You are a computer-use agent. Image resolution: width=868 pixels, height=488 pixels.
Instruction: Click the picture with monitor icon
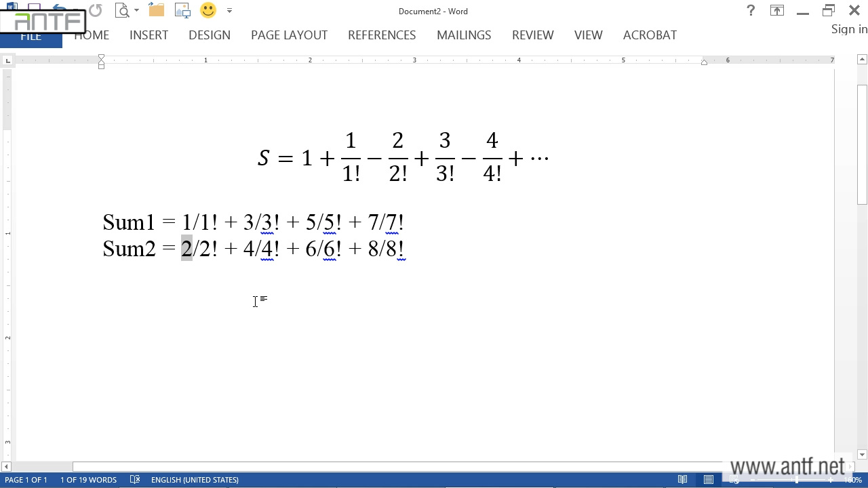click(182, 11)
